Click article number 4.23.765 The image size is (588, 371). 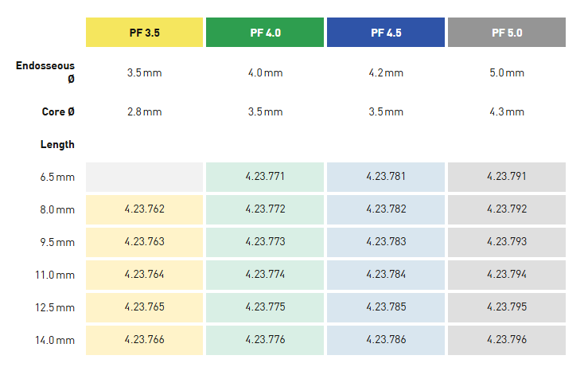[145, 307]
